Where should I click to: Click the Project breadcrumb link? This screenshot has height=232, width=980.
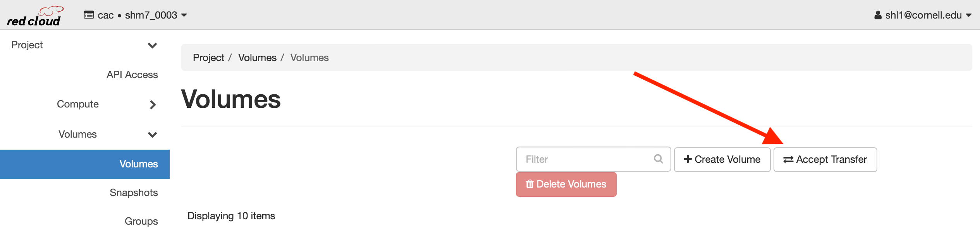208,58
